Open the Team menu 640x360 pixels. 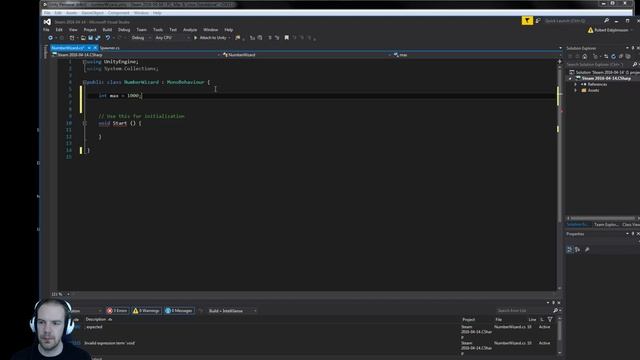142,30
